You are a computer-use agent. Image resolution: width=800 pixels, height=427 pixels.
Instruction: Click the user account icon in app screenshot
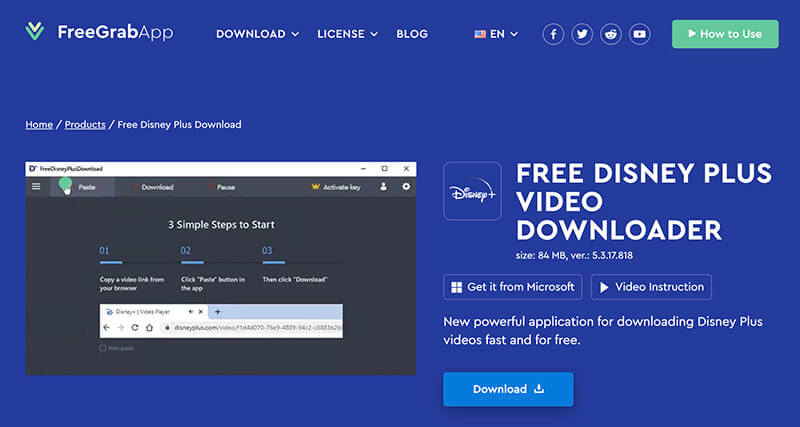click(x=383, y=187)
